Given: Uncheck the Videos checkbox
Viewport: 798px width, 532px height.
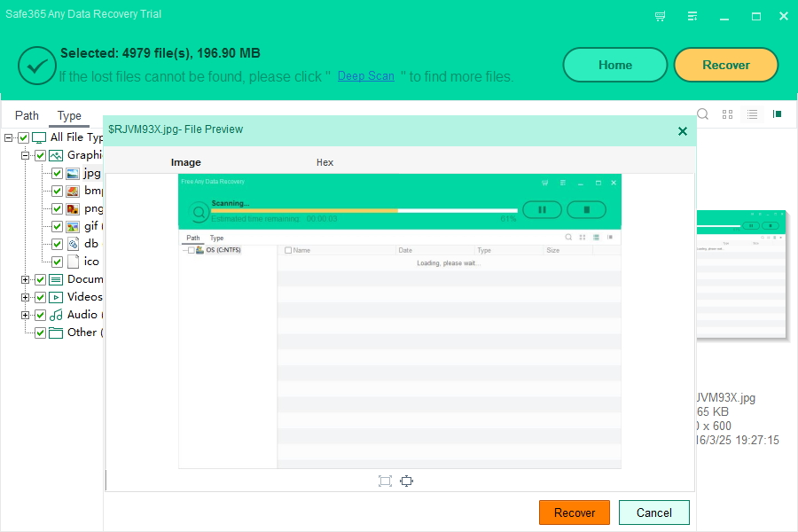Looking at the screenshot, I should pyautogui.click(x=40, y=297).
